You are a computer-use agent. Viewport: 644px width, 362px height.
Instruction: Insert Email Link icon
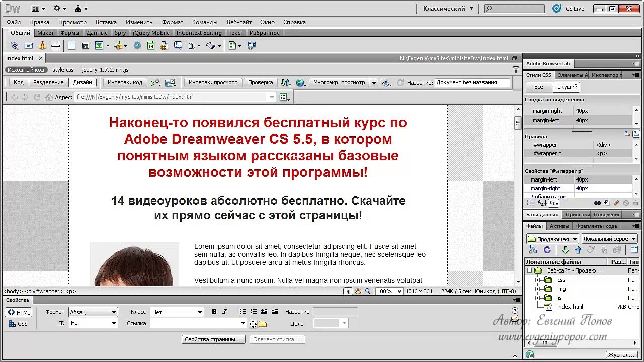coord(29,46)
